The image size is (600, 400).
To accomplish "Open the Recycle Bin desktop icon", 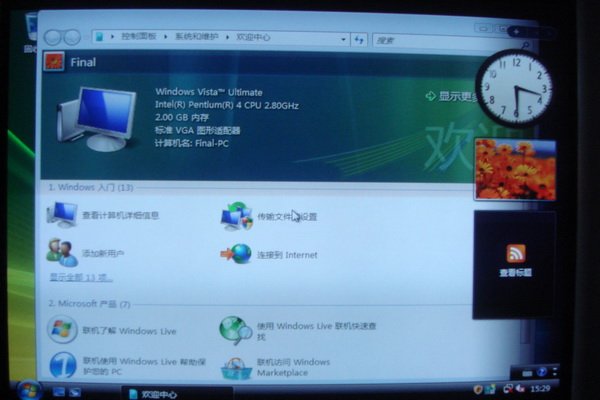I will (x=31, y=33).
